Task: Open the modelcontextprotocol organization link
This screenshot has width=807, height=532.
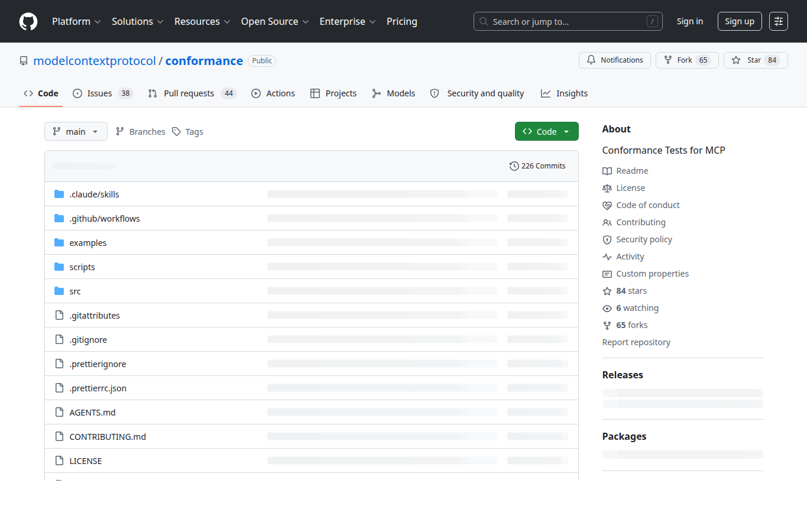Action: 95,61
